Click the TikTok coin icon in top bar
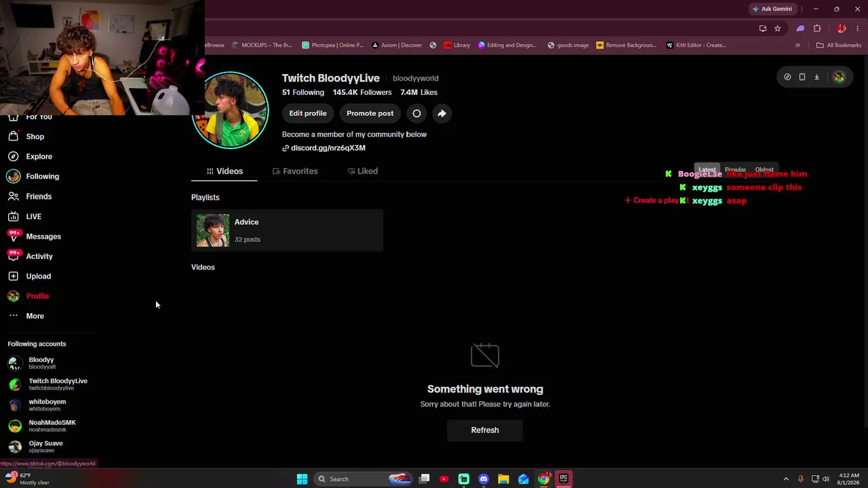This screenshot has width=868, height=488. click(x=787, y=77)
